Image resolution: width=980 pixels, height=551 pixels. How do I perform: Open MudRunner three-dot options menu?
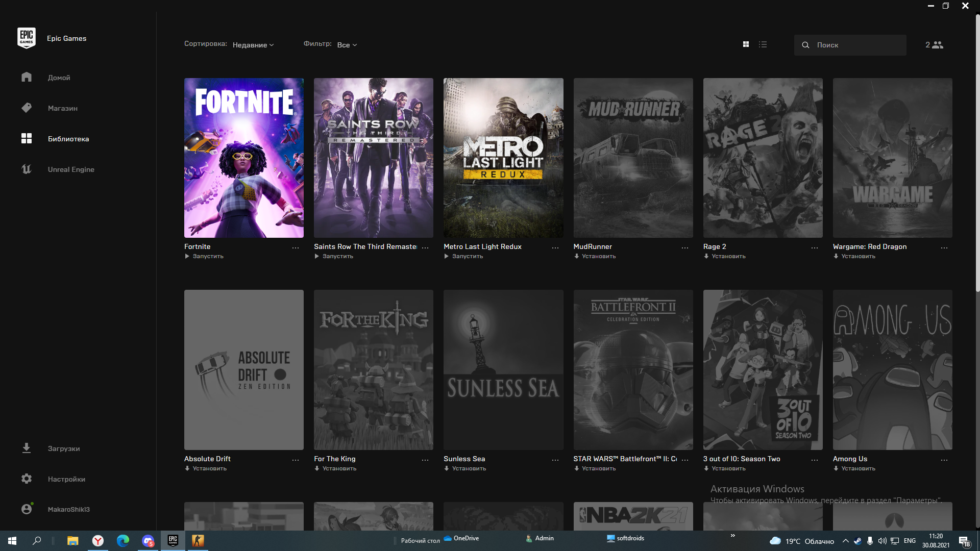[685, 247]
